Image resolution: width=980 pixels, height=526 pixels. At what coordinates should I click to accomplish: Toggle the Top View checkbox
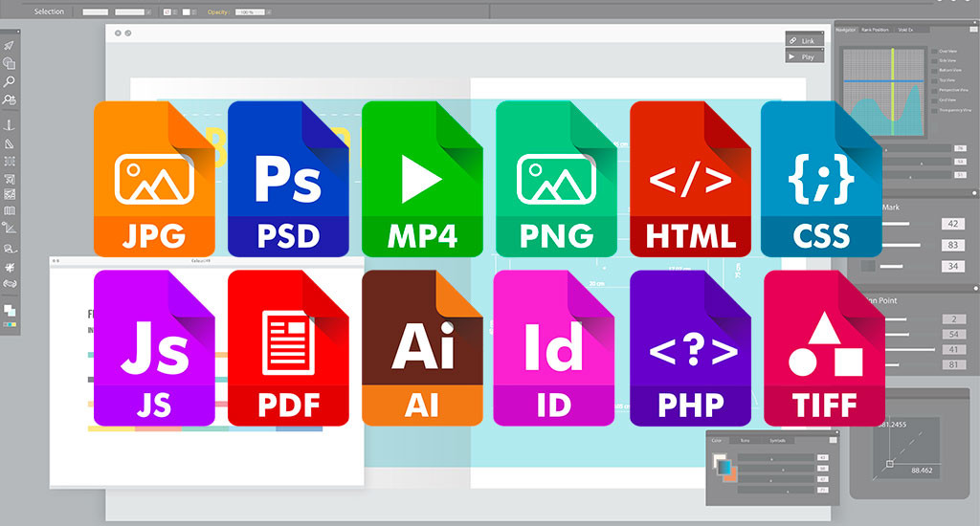coord(934,80)
